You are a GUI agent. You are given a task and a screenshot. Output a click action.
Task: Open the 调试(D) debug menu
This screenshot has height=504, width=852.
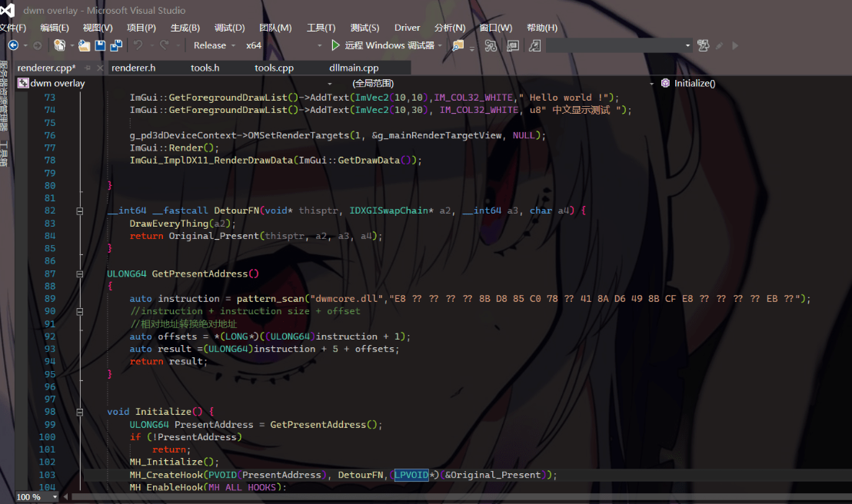[229, 28]
